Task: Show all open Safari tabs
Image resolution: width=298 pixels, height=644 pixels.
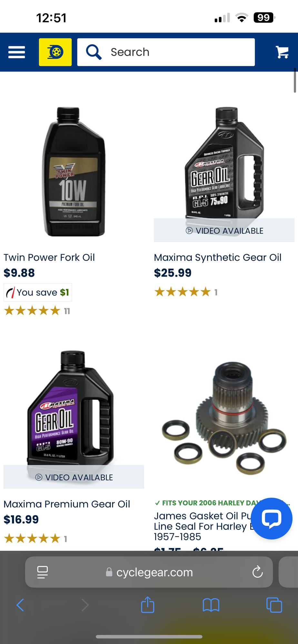Action: tap(274, 605)
